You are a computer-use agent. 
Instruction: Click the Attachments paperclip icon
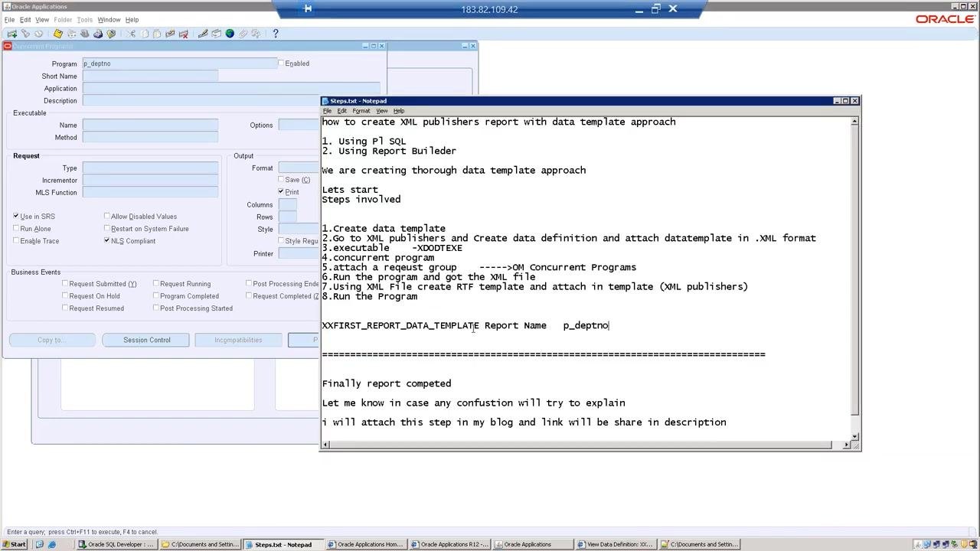pyautogui.click(x=243, y=34)
